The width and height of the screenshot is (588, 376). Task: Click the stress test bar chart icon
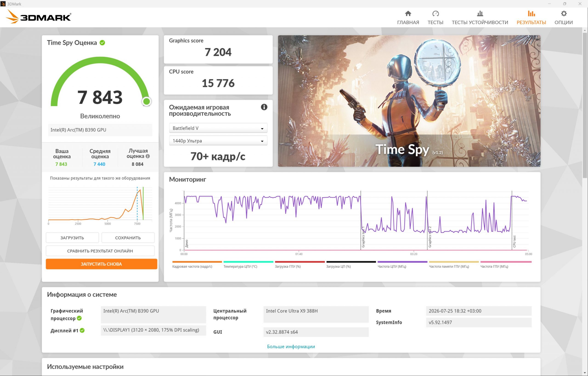click(x=480, y=13)
